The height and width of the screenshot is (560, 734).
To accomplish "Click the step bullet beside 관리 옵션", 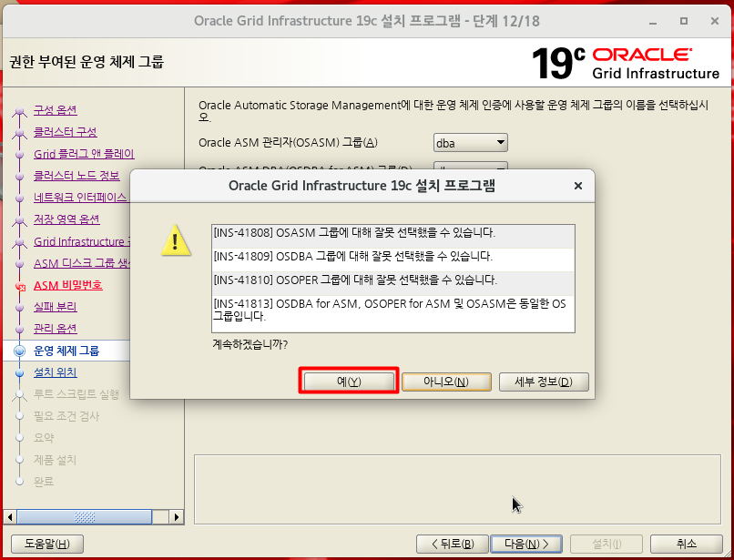I will 20,330.
